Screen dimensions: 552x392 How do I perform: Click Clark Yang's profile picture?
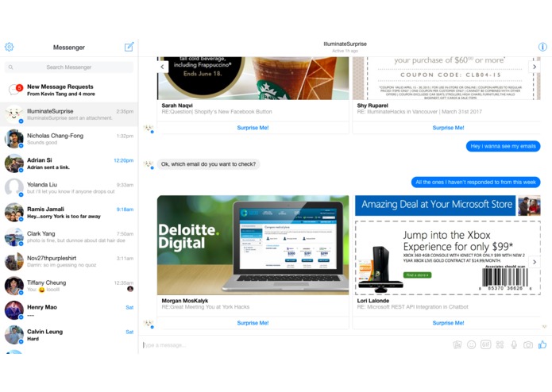tap(14, 236)
